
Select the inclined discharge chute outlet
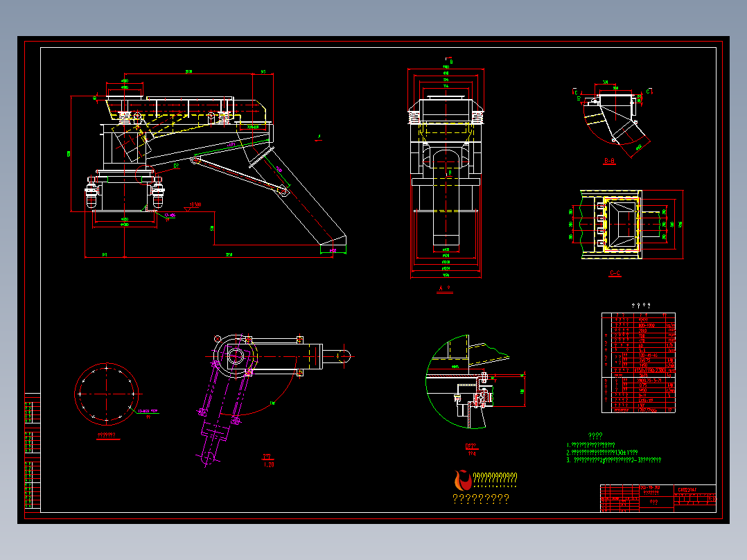click(x=333, y=243)
